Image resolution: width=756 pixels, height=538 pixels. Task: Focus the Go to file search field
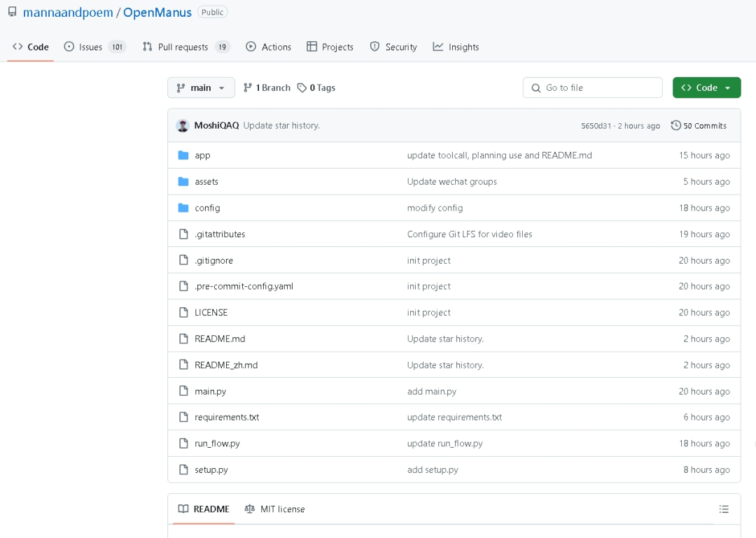click(593, 87)
